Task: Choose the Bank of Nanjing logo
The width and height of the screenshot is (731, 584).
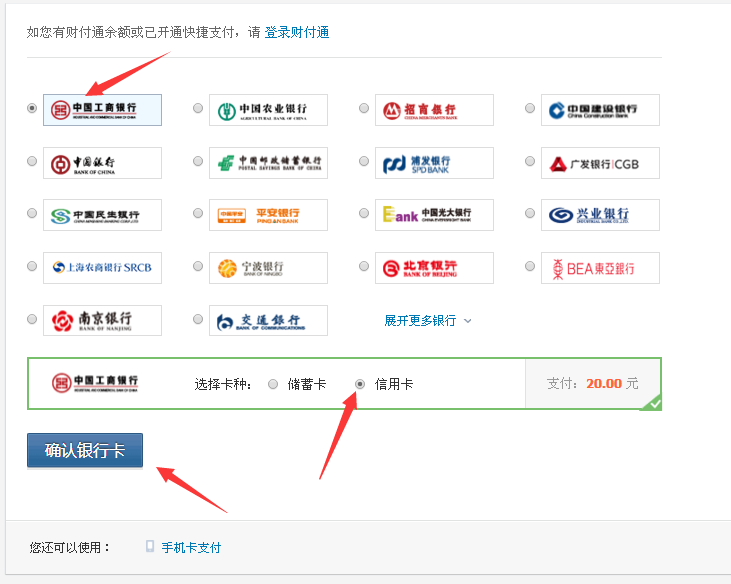Action: 102,321
